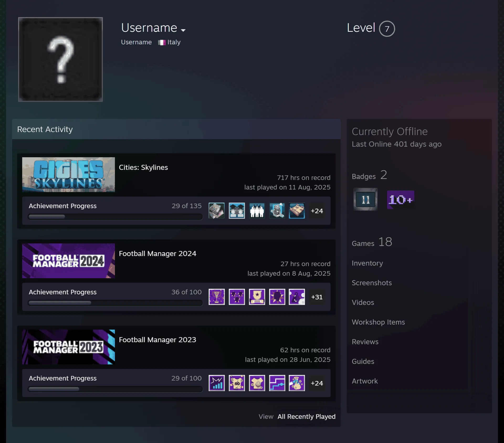Screen dimensions: 504x443
Task: Open the Football Manager 2023 title link
Action: tap(157, 340)
